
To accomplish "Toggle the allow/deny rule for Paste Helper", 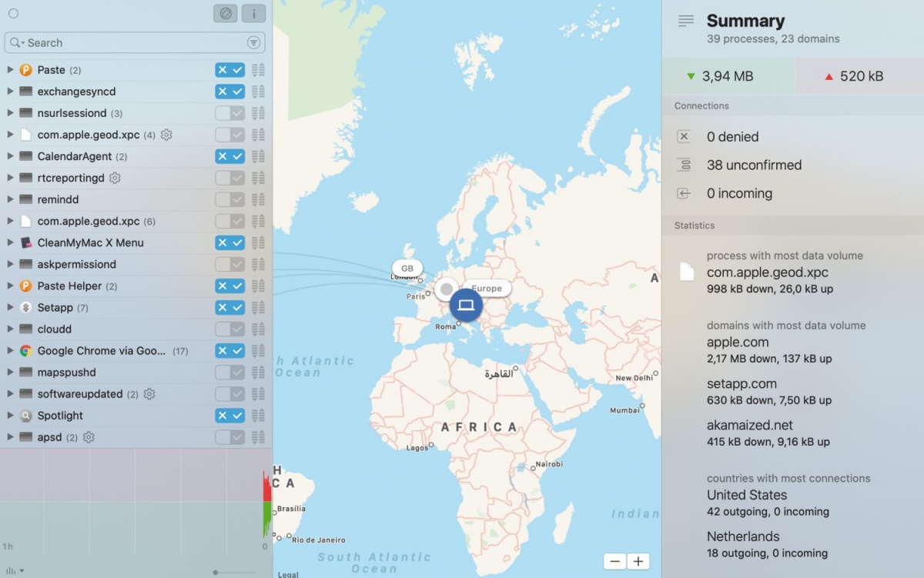I will [x=230, y=286].
